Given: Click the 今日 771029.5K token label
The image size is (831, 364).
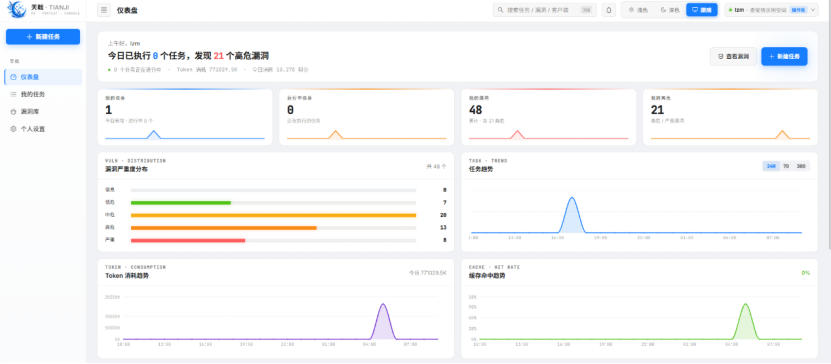Looking at the screenshot, I should pos(427,273).
